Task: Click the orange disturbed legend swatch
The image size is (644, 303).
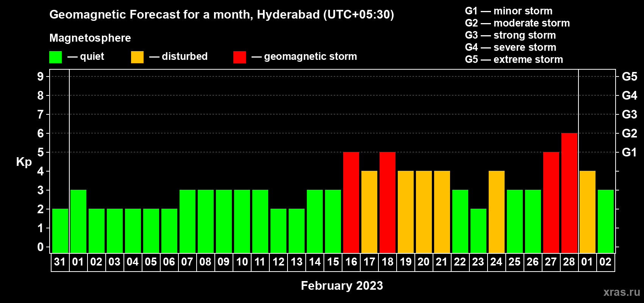Action: click(137, 57)
